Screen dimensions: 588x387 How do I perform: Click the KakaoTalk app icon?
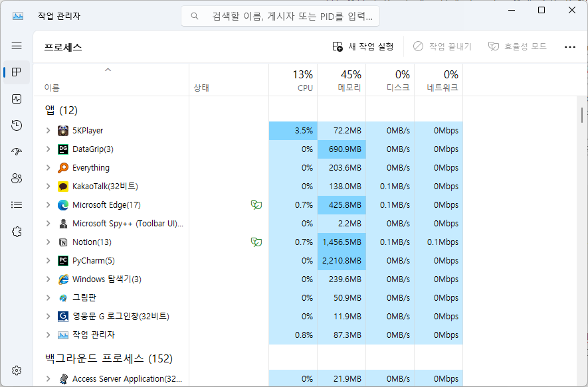click(x=63, y=186)
